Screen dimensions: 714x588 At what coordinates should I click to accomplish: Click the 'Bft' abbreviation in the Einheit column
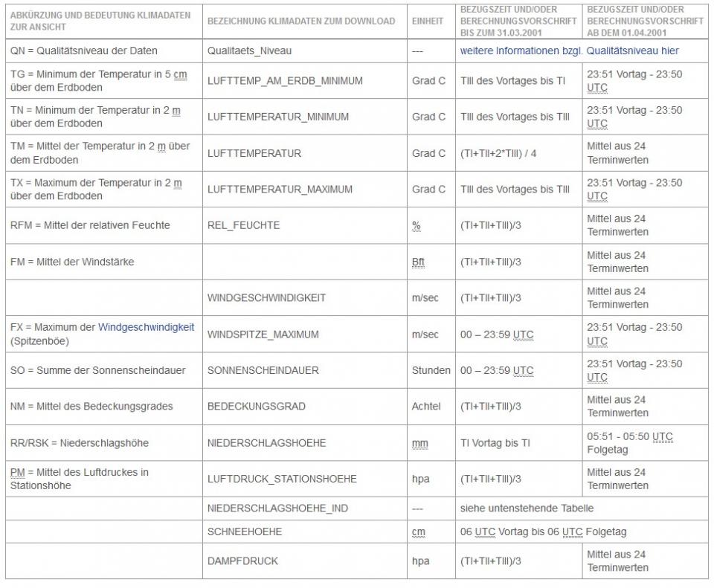[419, 262]
